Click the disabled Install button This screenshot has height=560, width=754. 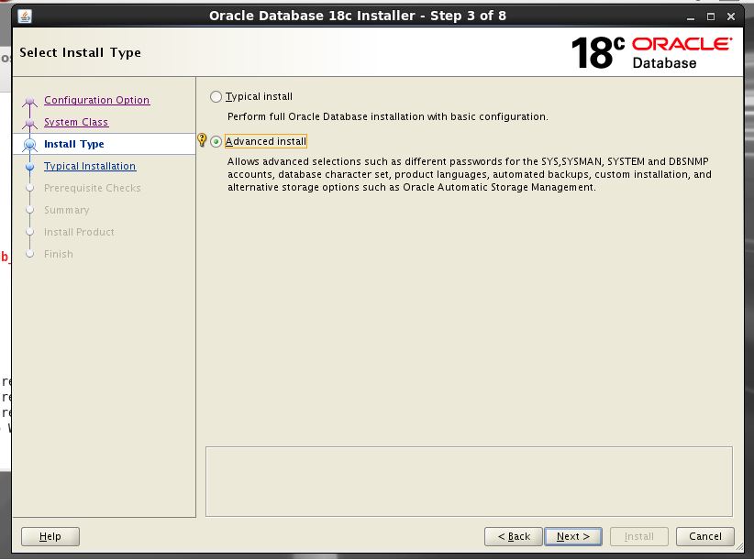639,536
